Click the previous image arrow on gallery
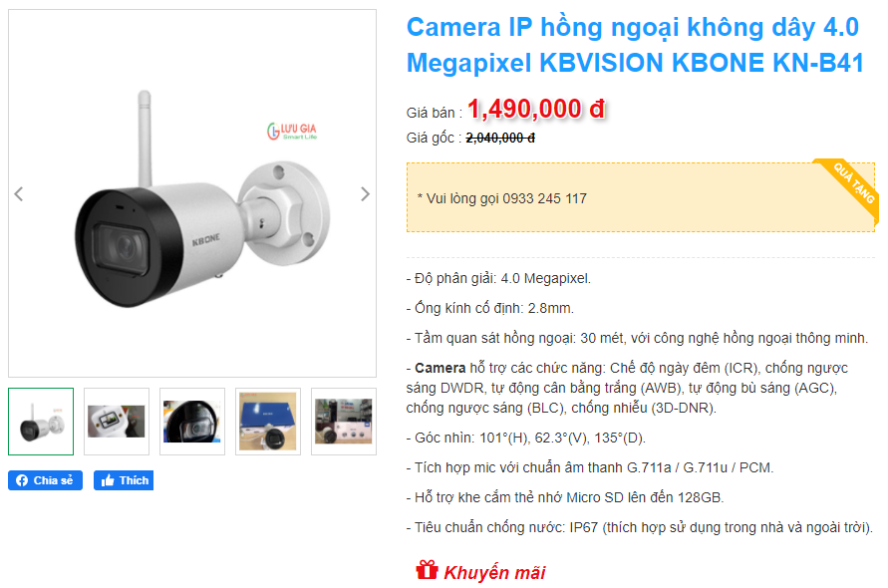 (19, 194)
